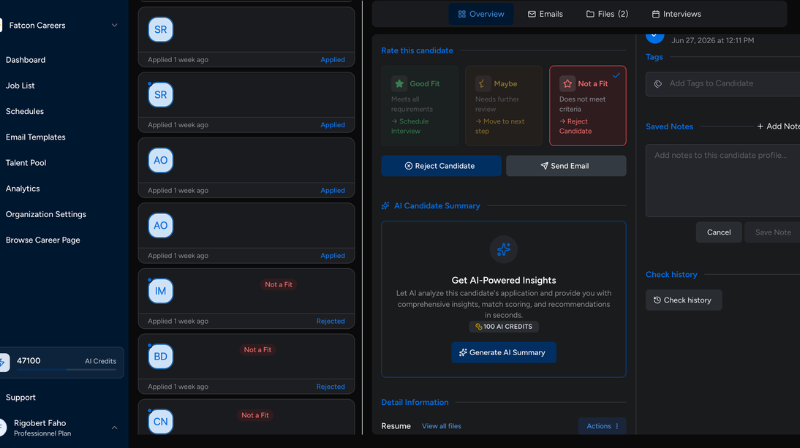Expand the Rigobert Faho account menu chevron
This screenshot has width=800, height=448.
click(x=114, y=428)
